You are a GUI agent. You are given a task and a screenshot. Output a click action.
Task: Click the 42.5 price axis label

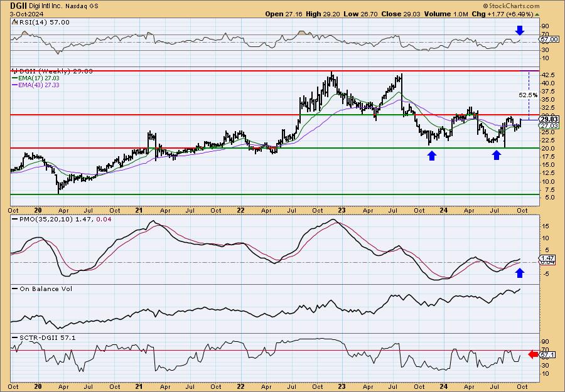pos(547,75)
